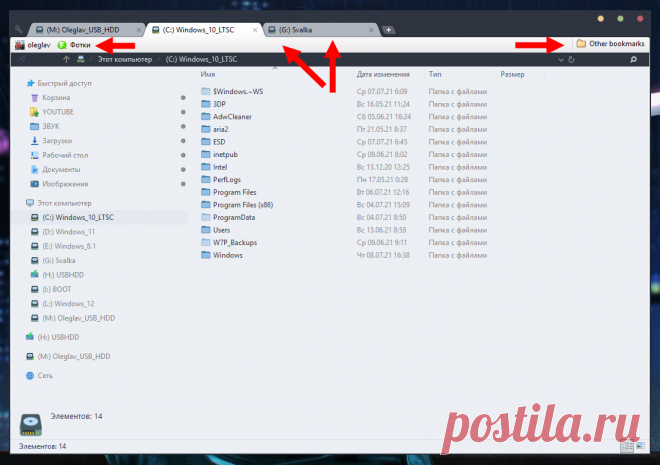The image size is (660, 465).
Task: Click Этот компьютер in the address breadcrumb
Action: [125, 59]
